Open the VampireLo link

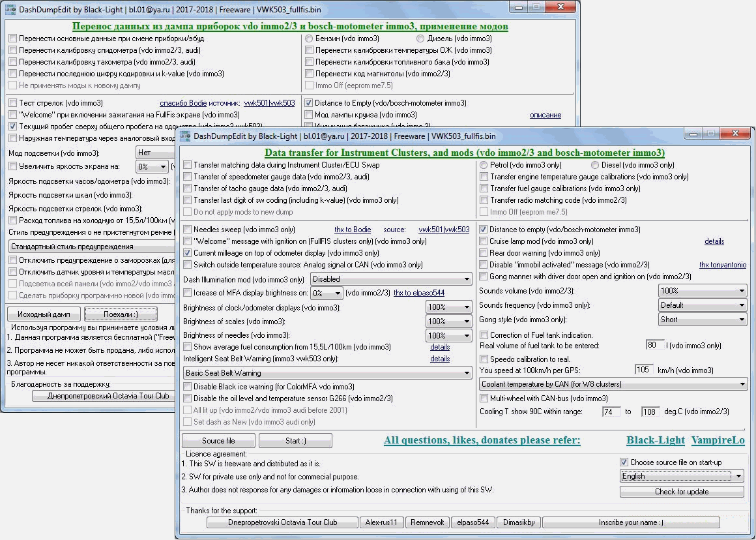pos(718,440)
